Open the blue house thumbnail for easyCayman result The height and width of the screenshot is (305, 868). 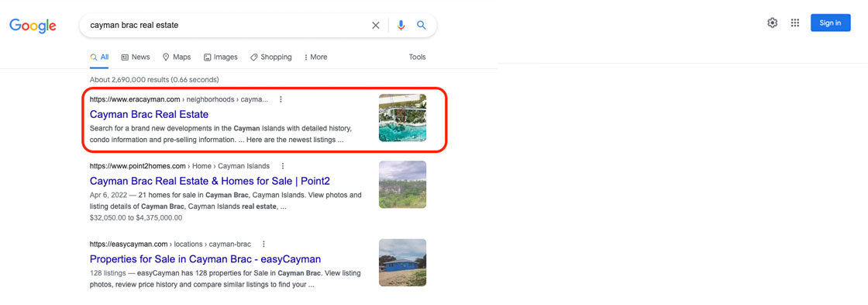point(402,263)
